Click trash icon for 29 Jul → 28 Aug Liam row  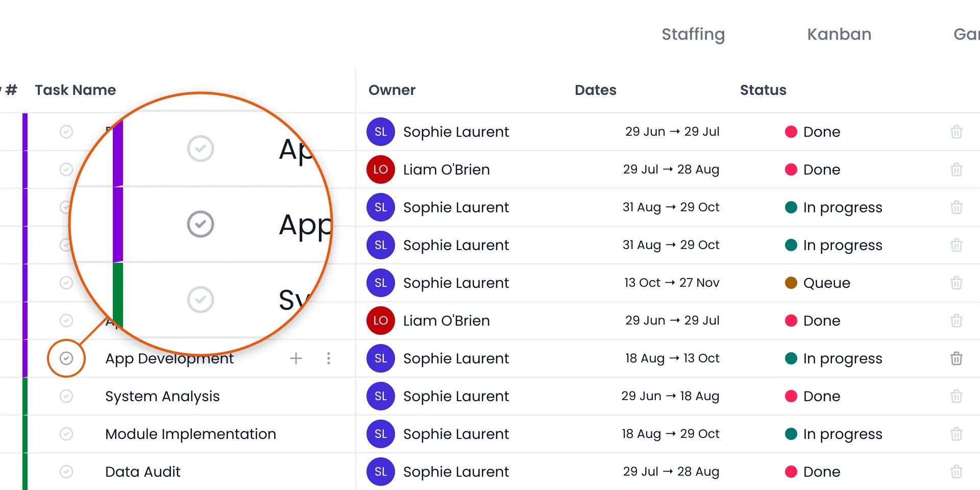click(957, 169)
